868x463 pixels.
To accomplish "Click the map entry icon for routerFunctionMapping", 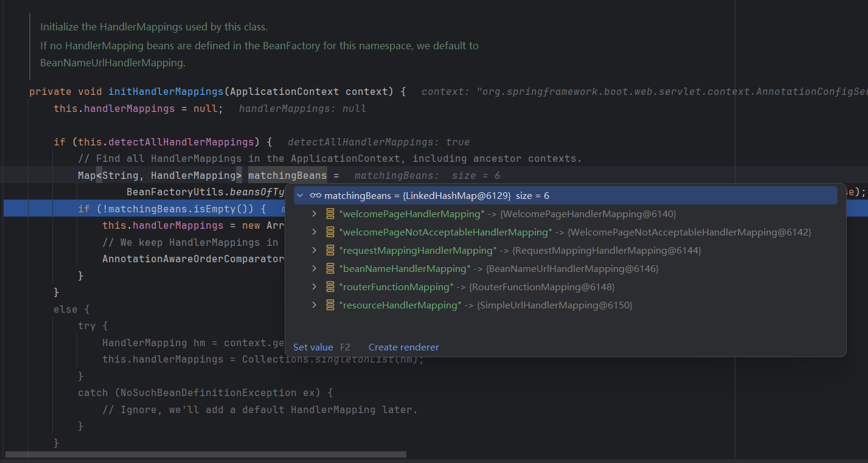I will tap(330, 287).
